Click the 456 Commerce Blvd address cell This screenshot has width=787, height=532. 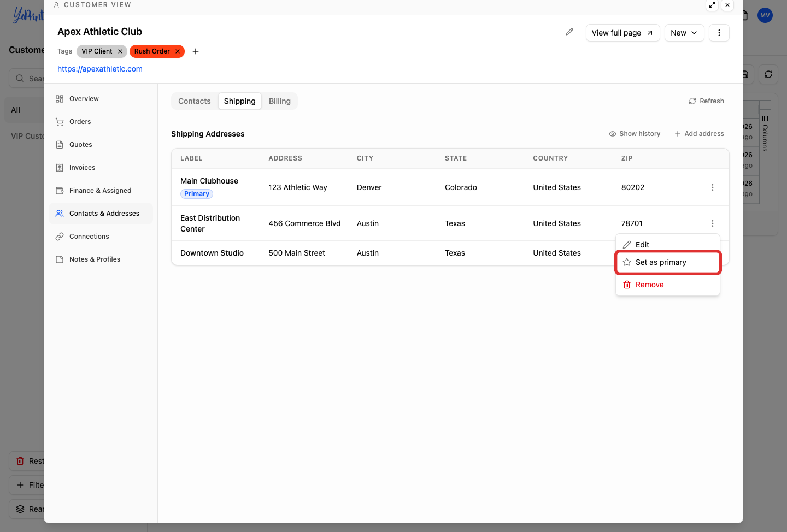click(304, 223)
